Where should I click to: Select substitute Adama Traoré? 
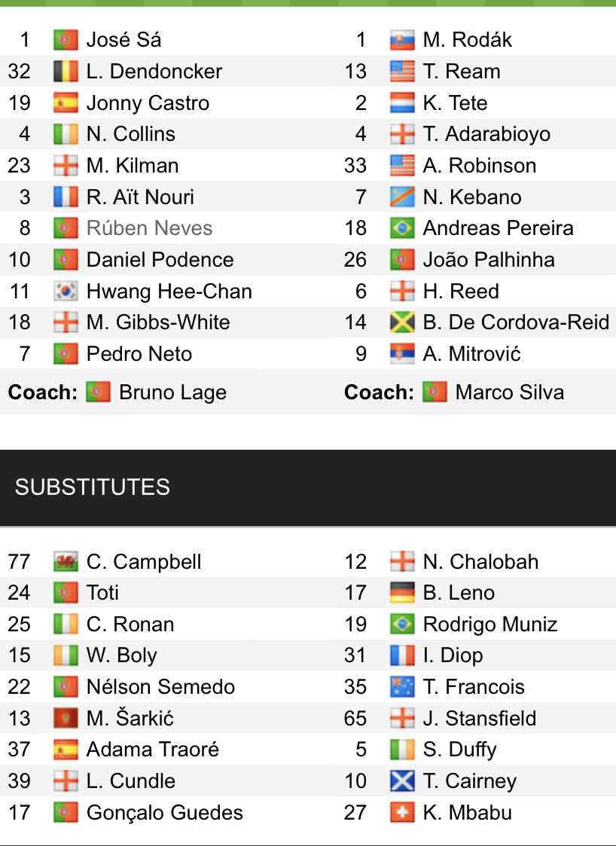point(153,750)
